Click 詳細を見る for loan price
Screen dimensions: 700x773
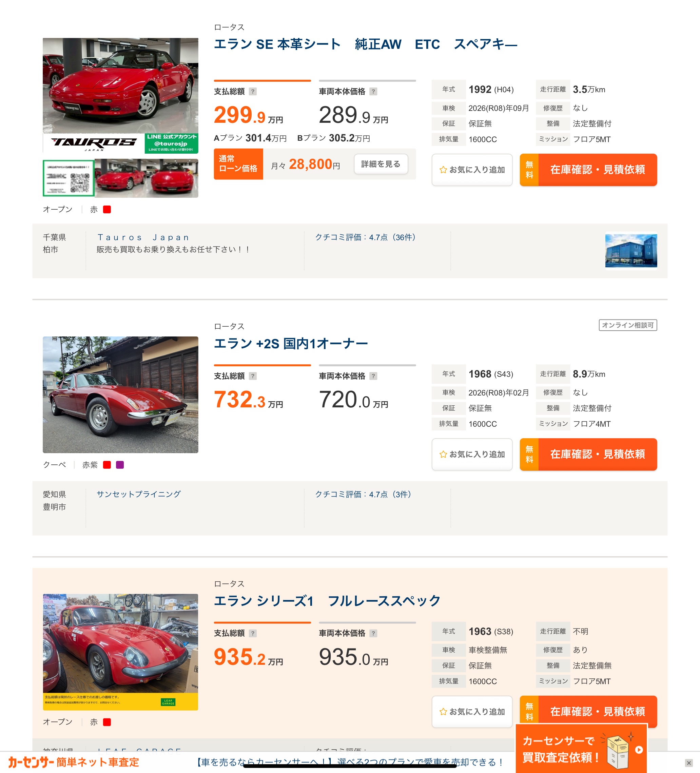tap(381, 164)
